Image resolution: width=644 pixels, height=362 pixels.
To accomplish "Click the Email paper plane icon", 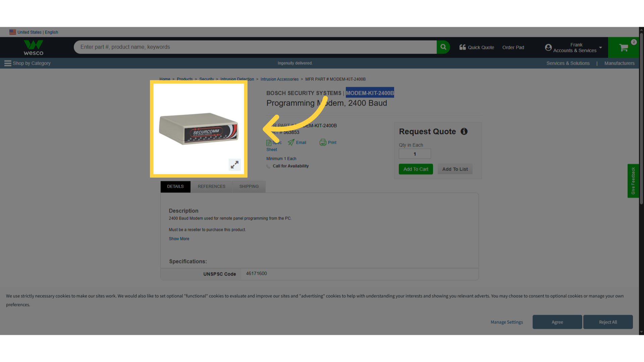I will click(291, 142).
